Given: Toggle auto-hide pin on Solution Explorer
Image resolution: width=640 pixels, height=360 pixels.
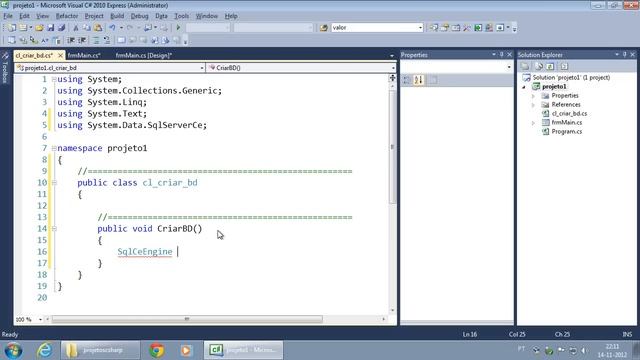Looking at the screenshot, I should [625, 54].
